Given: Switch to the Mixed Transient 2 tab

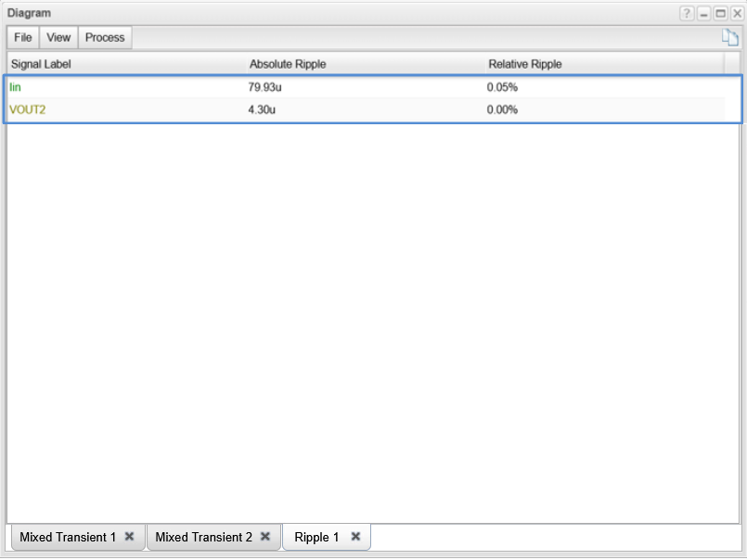Looking at the screenshot, I should tap(203, 537).
